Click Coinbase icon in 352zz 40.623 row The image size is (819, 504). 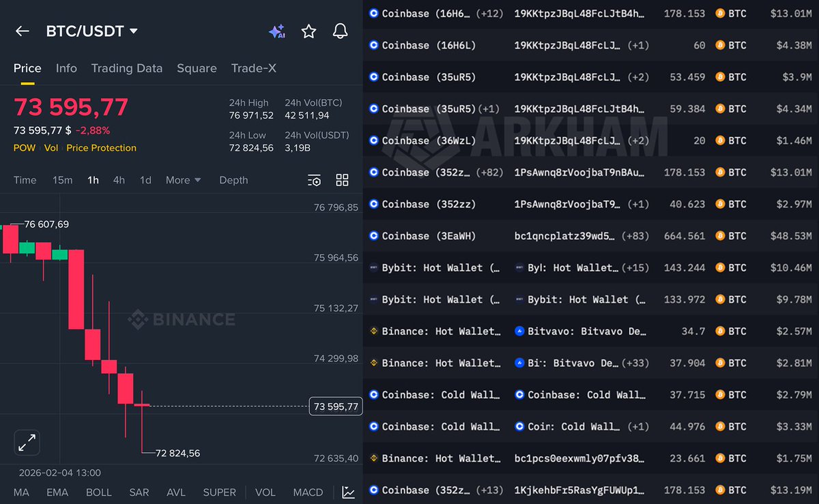(x=373, y=204)
